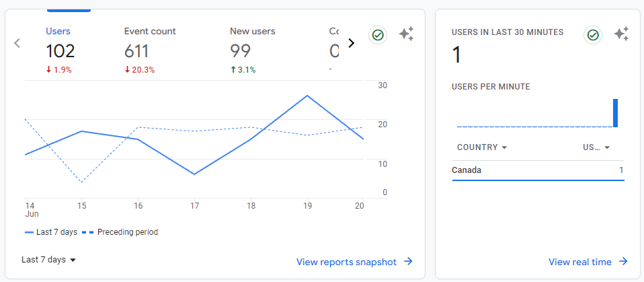Click the Last 7 days legend entry
The image size is (644, 282).
pos(51,232)
